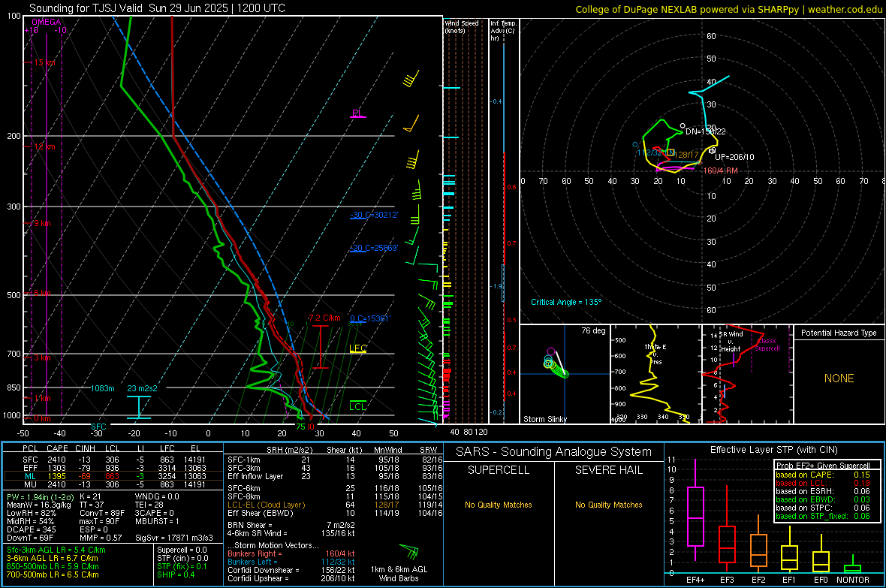Click the NONE hazard type text

coord(839,378)
